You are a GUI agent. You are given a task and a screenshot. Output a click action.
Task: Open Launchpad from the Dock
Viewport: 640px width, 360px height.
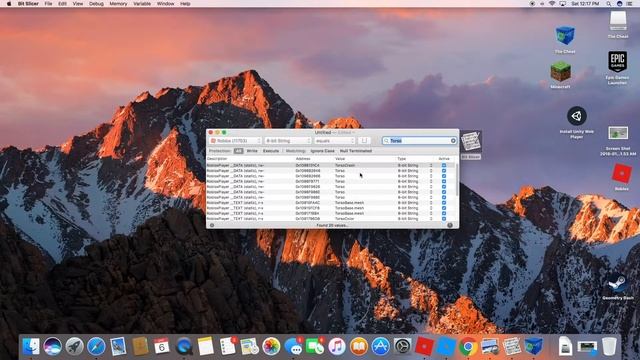tap(74, 346)
